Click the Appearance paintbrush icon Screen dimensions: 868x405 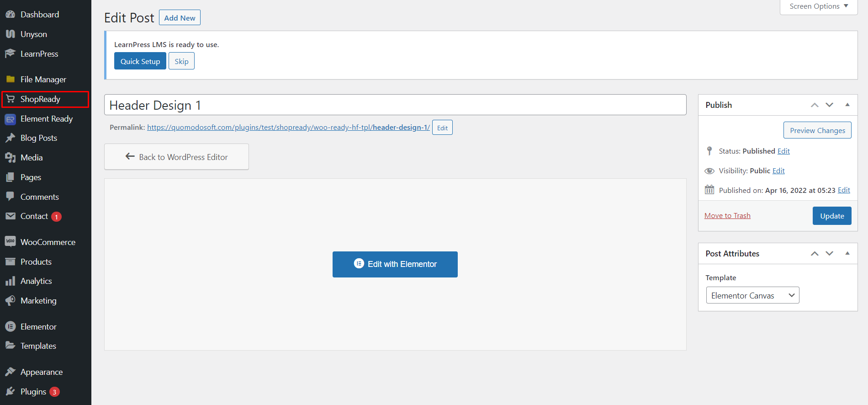(11, 372)
